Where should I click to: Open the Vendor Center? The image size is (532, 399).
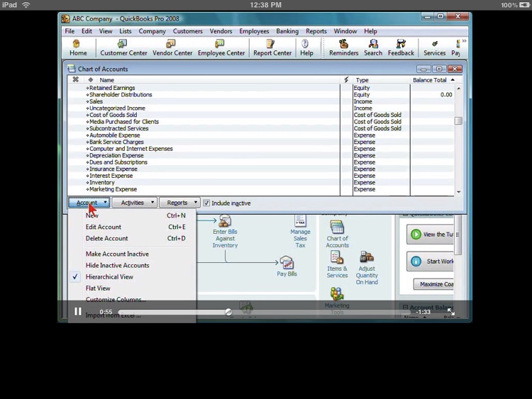pos(172,47)
